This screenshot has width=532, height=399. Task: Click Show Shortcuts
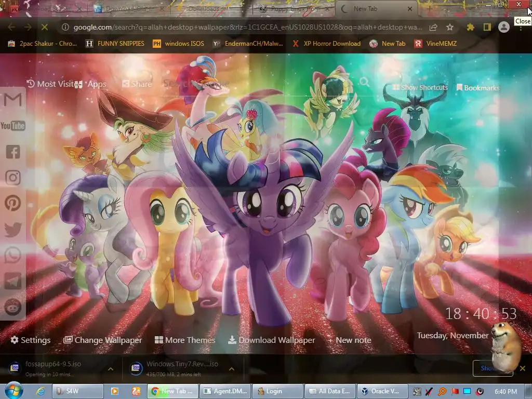tap(420, 87)
